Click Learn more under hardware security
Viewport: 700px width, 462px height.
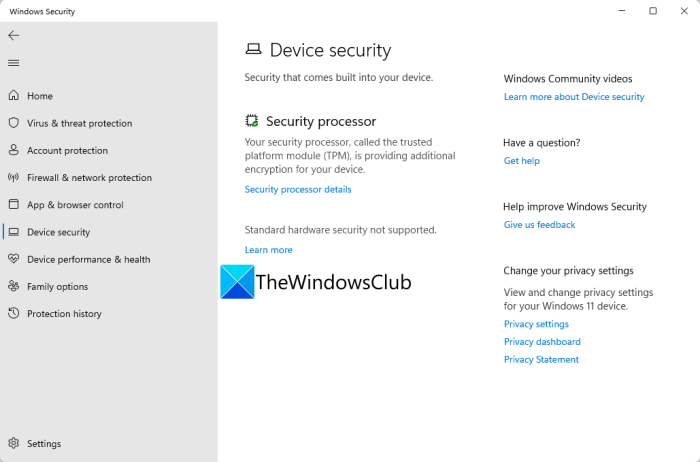(x=269, y=250)
